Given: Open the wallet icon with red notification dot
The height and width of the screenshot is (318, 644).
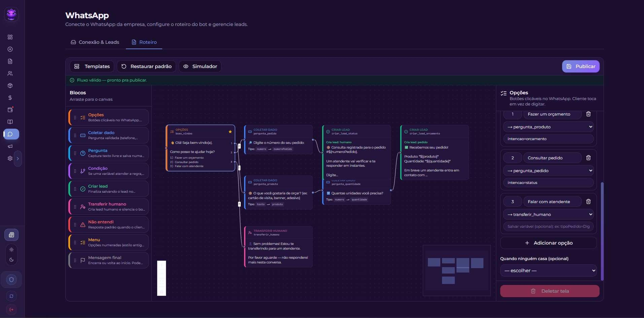Looking at the screenshot, I should [x=10, y=110].
